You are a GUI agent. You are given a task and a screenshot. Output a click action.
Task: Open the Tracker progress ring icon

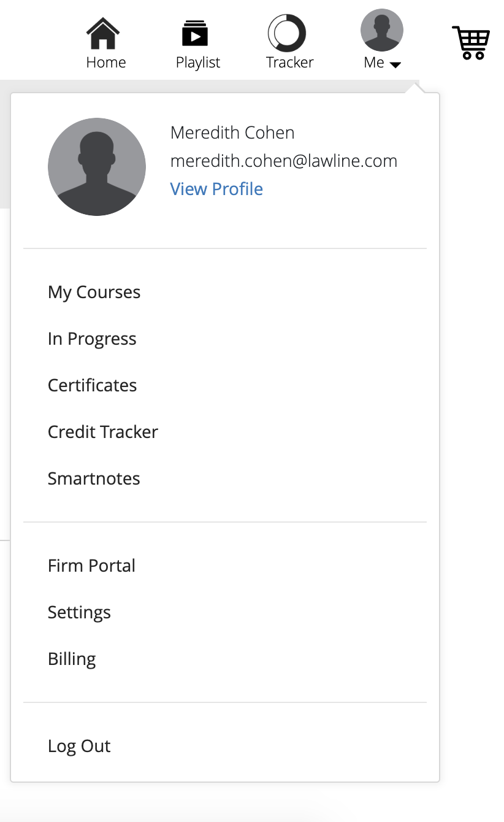(x=287, y=33)
